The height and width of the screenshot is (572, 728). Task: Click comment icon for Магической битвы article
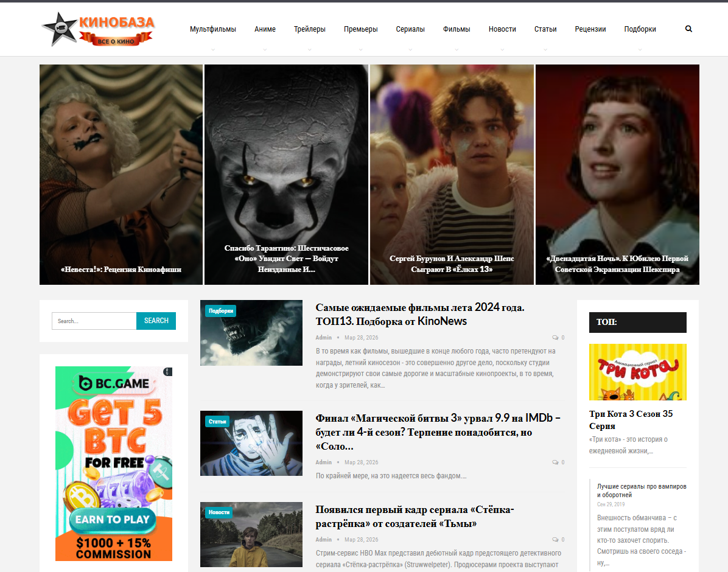pos(555,462)
